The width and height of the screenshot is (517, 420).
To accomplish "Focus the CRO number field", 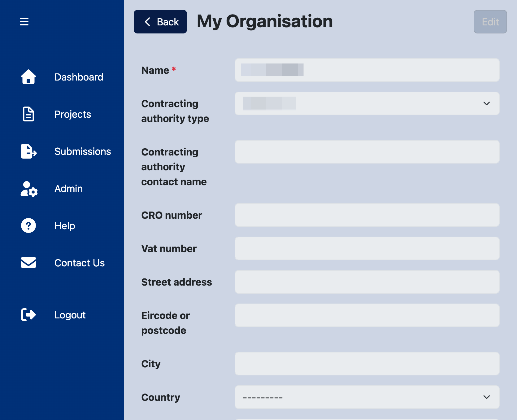I will [x=367, y=215].
